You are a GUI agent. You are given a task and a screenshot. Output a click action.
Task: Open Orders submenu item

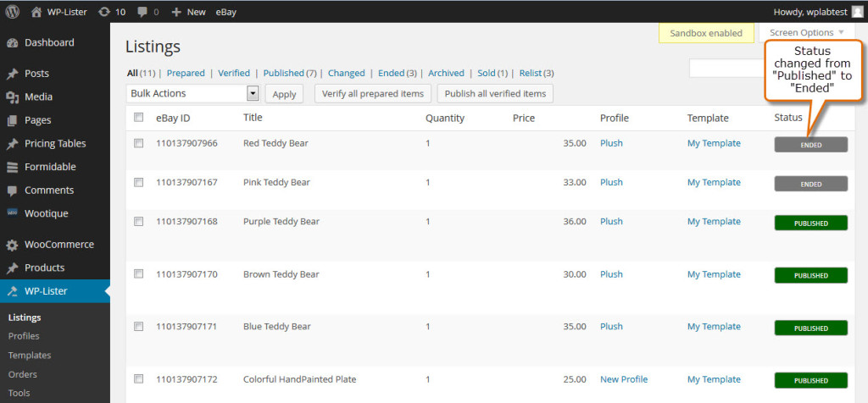coord(23,374)
